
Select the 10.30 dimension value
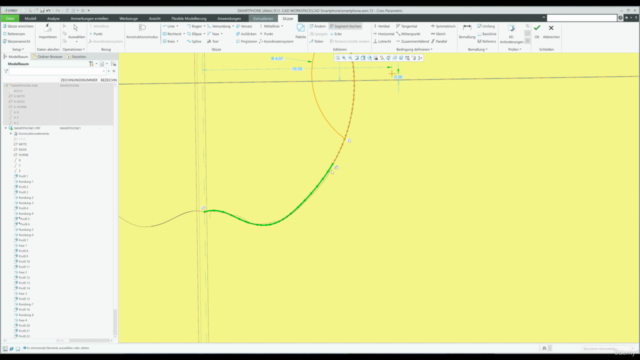(x=297, y=69)
